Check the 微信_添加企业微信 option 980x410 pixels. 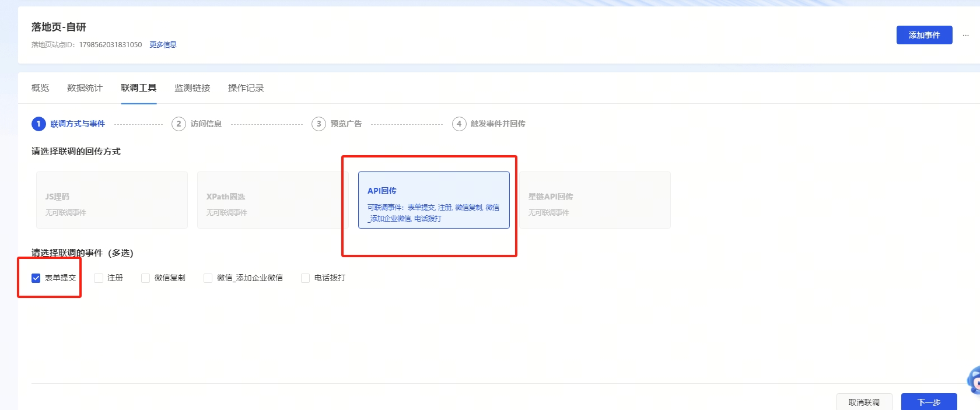coord(208,278)
